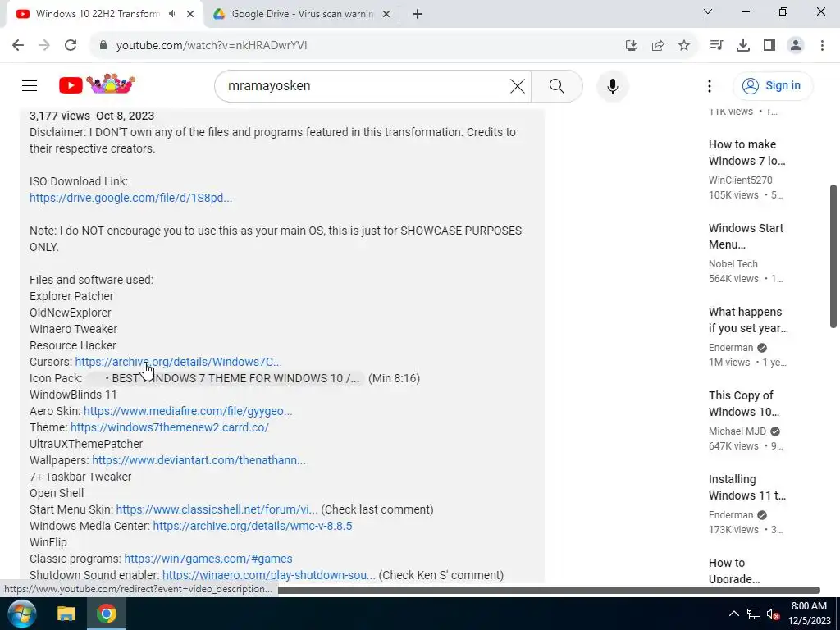Open the Aero Skin mediafire link
Screen dimensions: 840x630
(x=188, y=411)
